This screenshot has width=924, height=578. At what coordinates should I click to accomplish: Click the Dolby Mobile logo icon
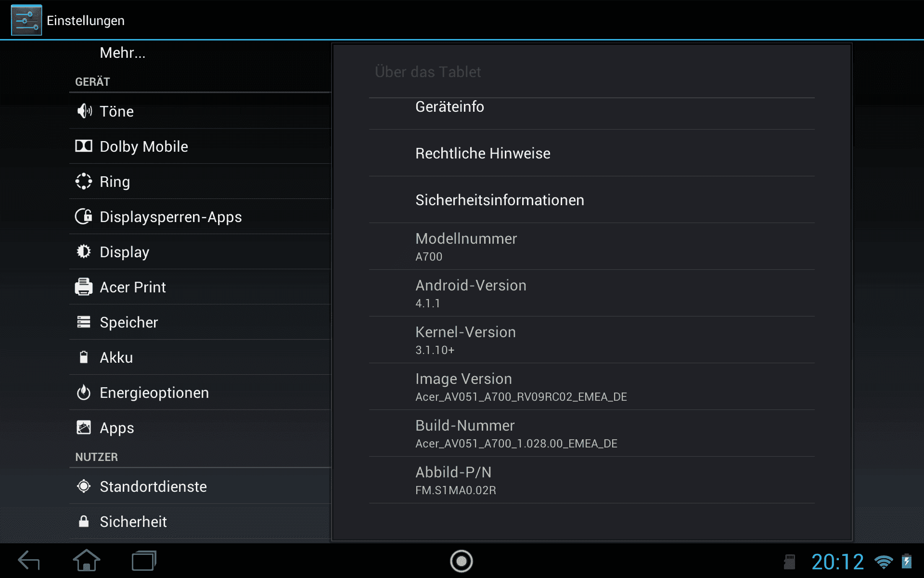[84, 146]
